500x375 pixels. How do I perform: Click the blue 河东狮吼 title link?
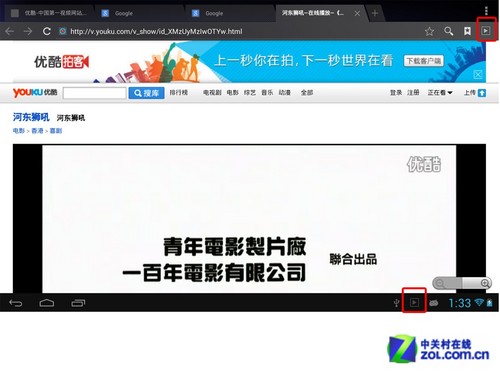point(31,117)
